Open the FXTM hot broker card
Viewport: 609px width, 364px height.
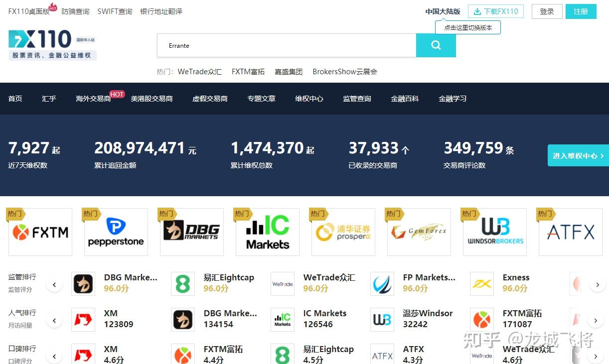[40, 232]
